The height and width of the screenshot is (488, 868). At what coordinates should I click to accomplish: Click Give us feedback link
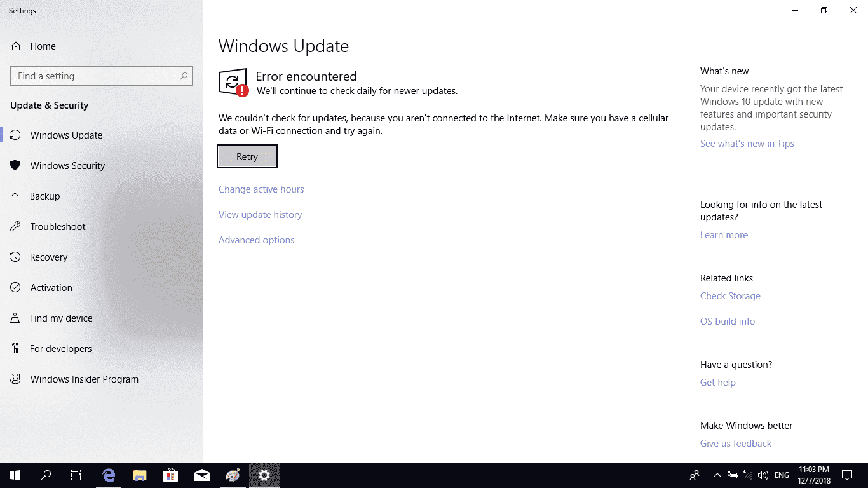736,444
